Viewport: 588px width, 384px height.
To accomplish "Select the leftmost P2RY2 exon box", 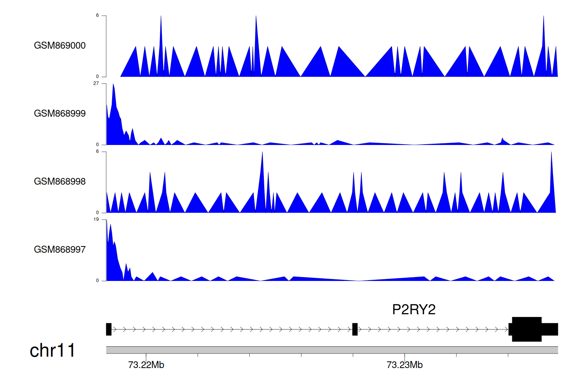I will pos(109,329).
